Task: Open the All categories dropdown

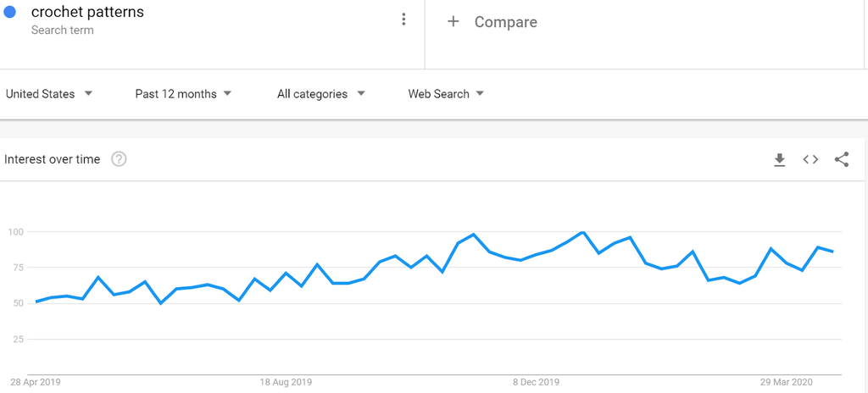Action: (320, 94)
